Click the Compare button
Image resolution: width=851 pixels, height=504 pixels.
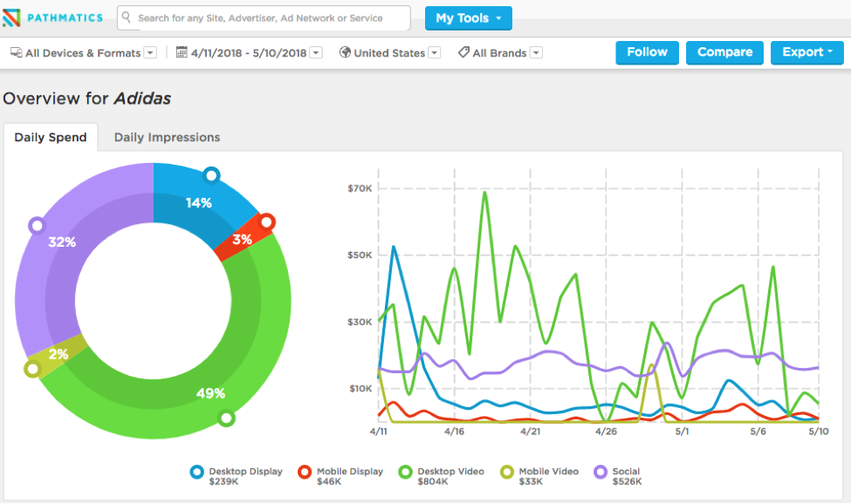[724, 52]
